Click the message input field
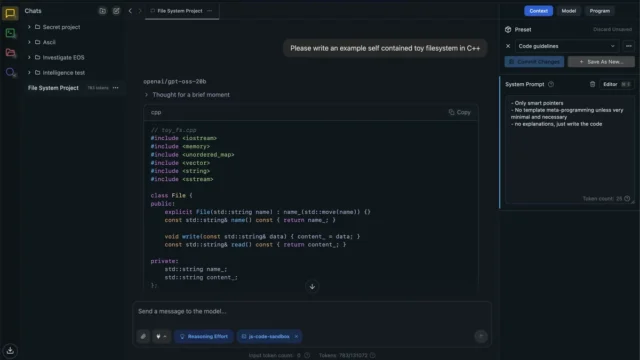 [312, 311]
